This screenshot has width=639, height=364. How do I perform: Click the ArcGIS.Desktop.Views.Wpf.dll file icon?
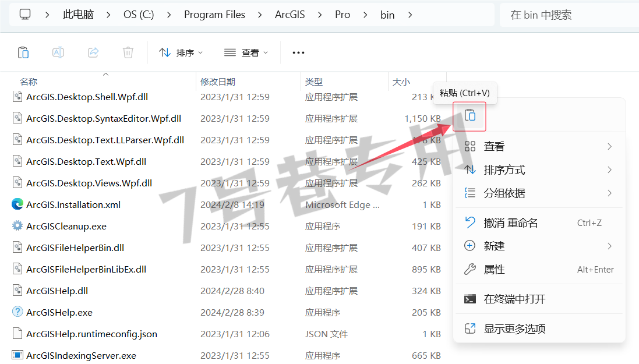pyautogui.click(x=17, y=183)
